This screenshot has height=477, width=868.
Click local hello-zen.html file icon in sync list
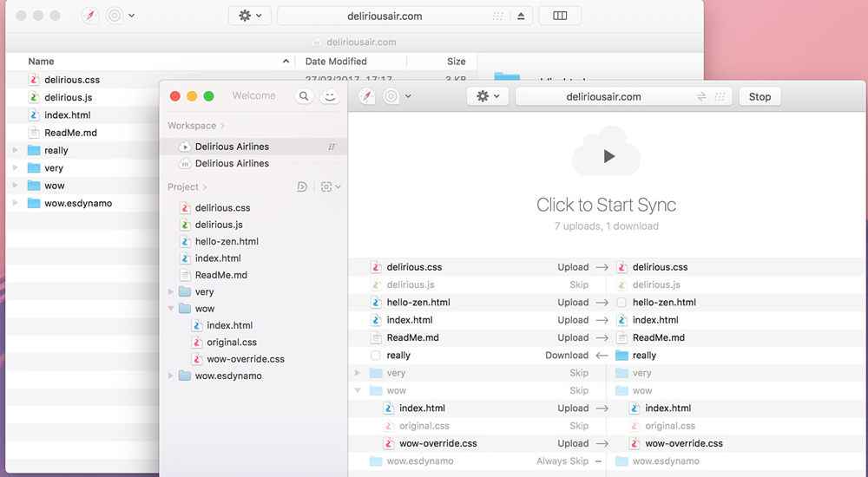[x=376, y=302]
